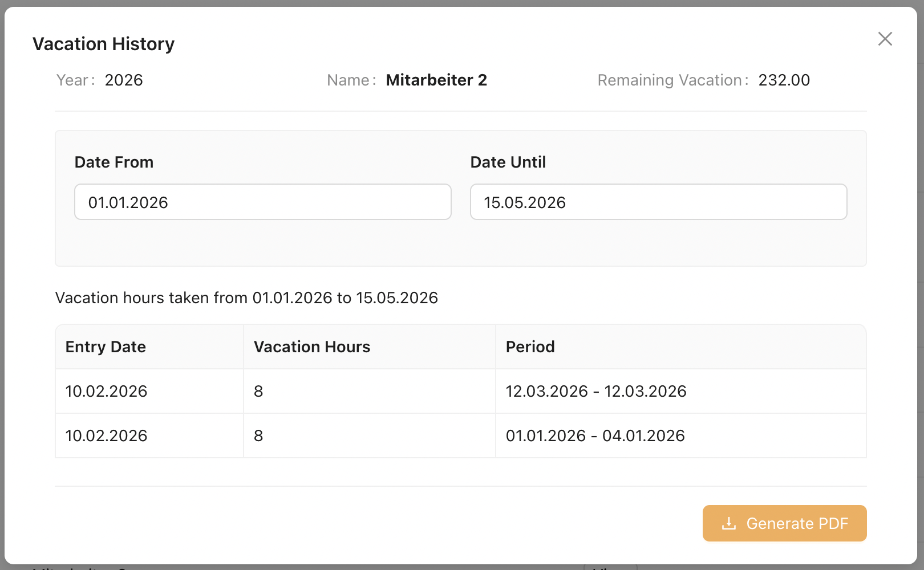The height and width of the screenshot is (570, 924).
Task: Select period 12.03.2026 - 12.03.2026 cell
Action: (681, 391)
